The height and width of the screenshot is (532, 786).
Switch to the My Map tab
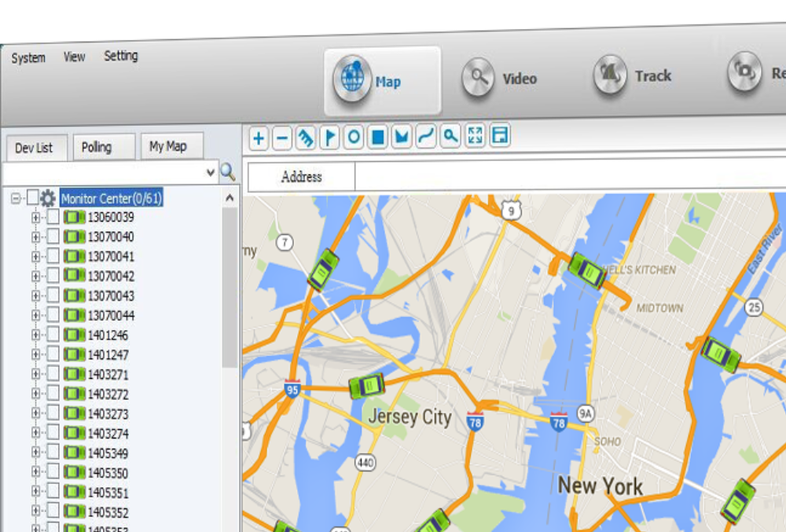[x=172, y=146]
